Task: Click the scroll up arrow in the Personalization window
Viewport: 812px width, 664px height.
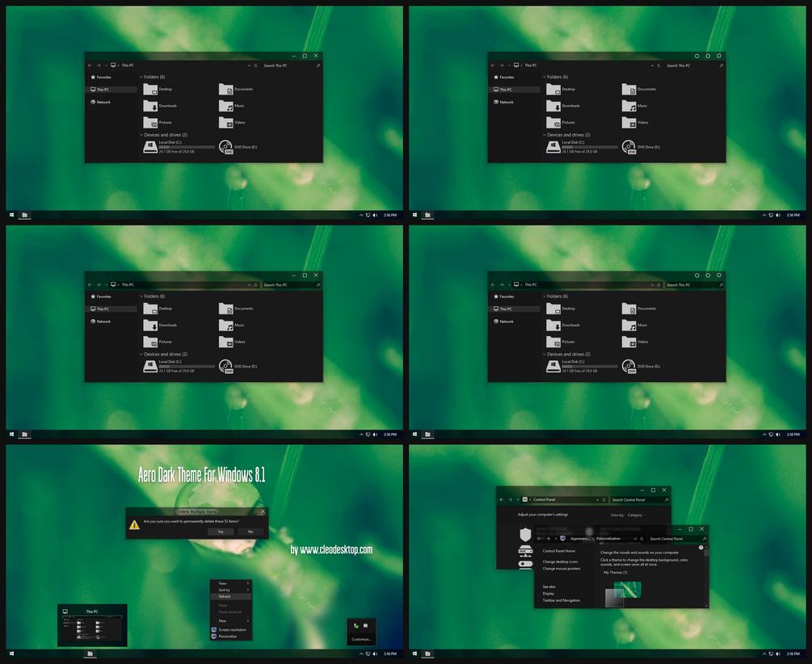Action: click(x=706, y=548)
